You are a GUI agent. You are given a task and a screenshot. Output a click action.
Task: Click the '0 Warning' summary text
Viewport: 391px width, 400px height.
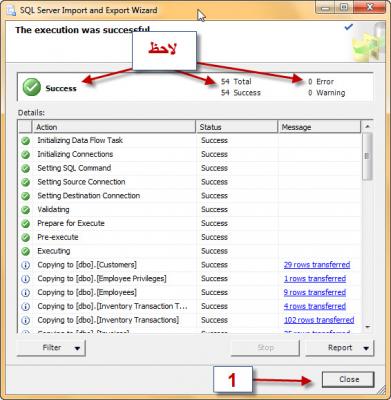(326, 93)
